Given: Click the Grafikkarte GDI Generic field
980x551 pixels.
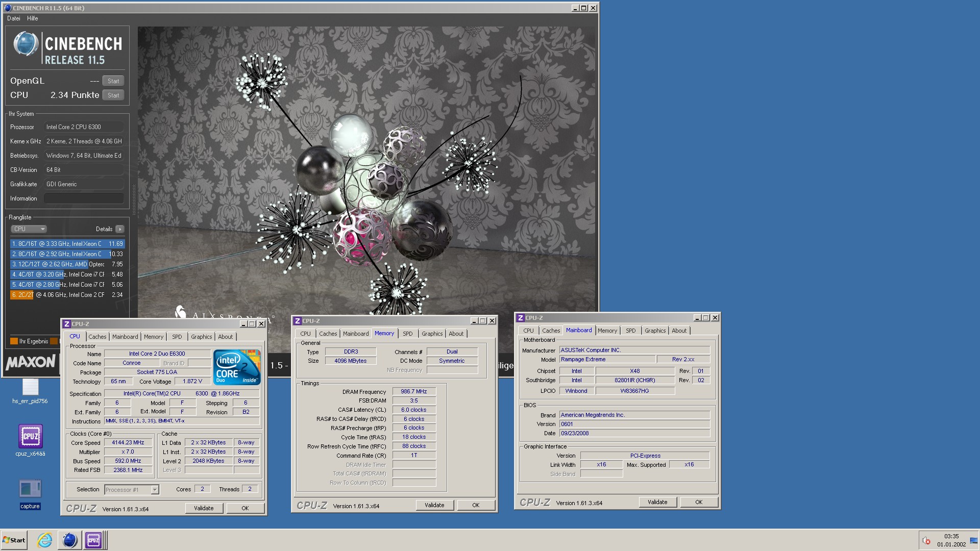Looking at the screenshot, I should coord(84,184).
